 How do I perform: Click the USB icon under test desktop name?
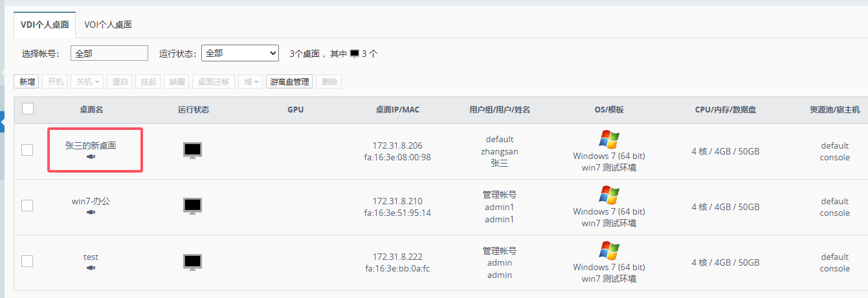pyautogui.click(x=91, y=268)
